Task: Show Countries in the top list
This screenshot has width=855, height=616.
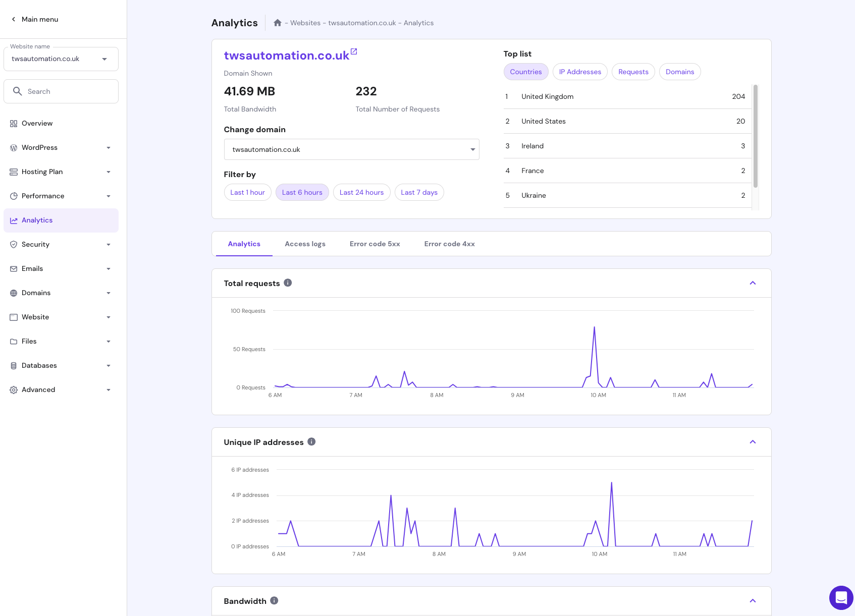Action: 526,72
